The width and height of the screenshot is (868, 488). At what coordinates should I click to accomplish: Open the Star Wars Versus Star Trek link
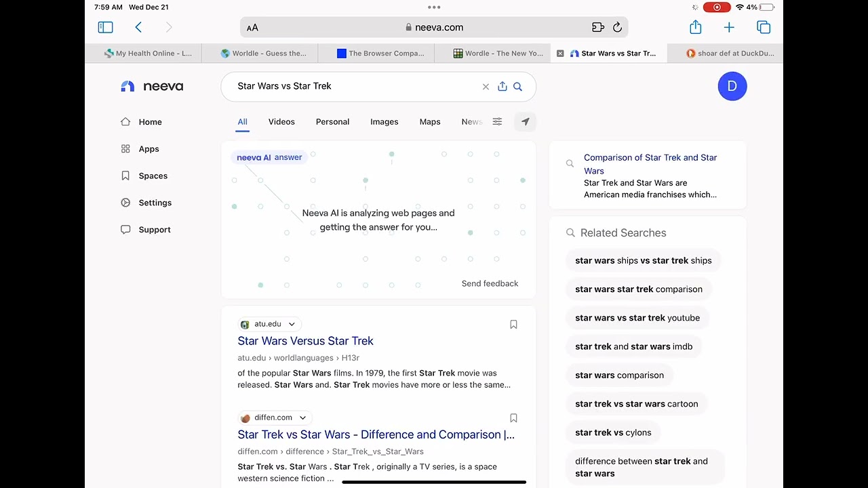pyautogui.click(x=305, y=341)
